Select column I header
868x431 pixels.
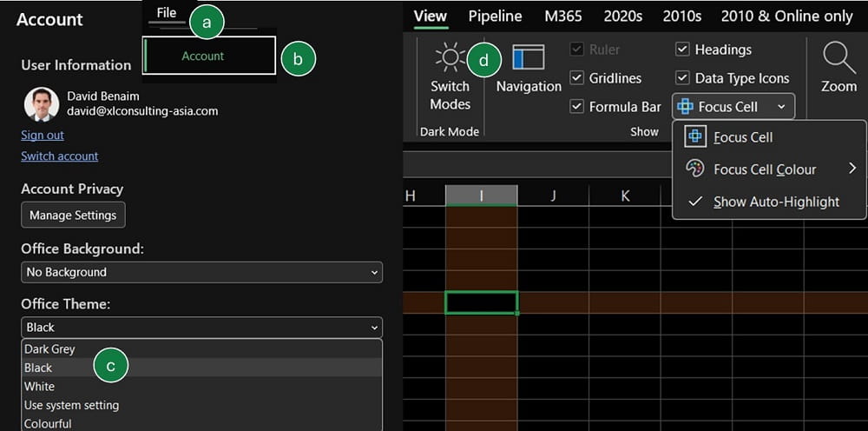click(481, 195)
